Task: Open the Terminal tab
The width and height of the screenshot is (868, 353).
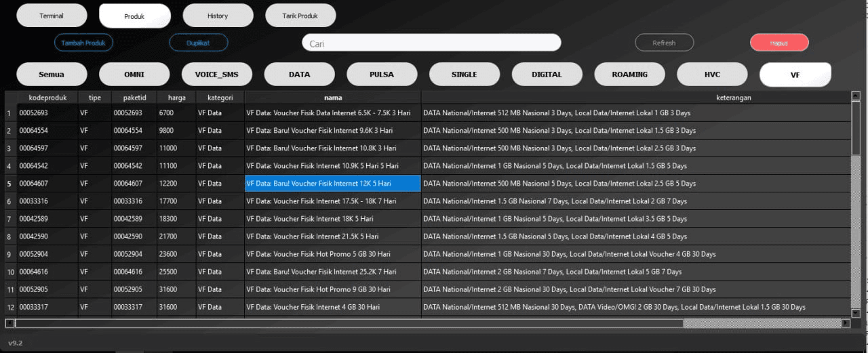Action: click(52, 16)
